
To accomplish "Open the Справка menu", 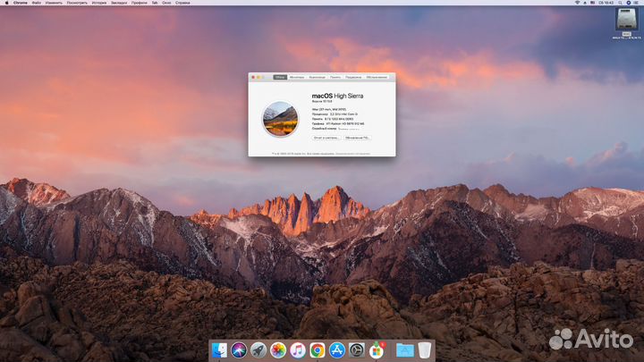I will click(182, 3).
